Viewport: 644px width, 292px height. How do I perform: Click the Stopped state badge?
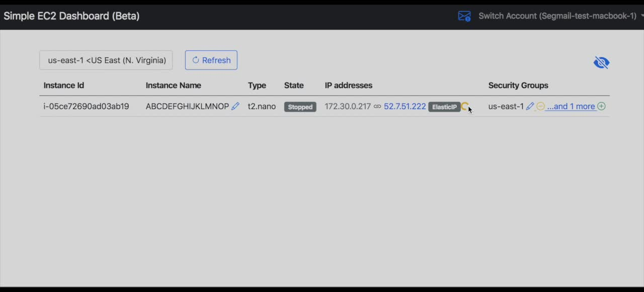click(300, 107)
